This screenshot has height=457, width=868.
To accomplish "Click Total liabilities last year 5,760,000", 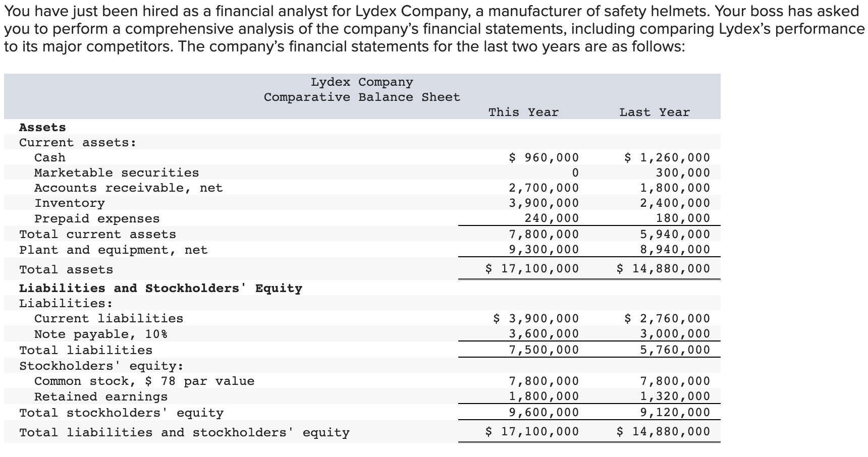I will (675, 350).
